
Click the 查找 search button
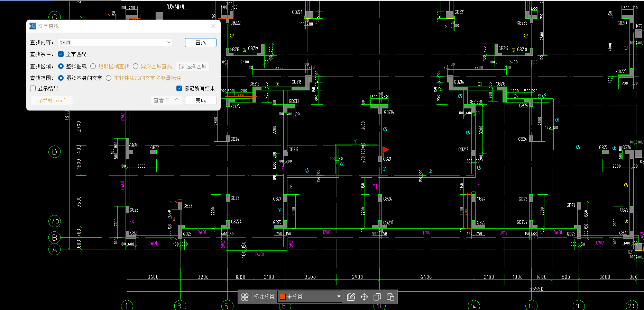[x=201, y=42]
